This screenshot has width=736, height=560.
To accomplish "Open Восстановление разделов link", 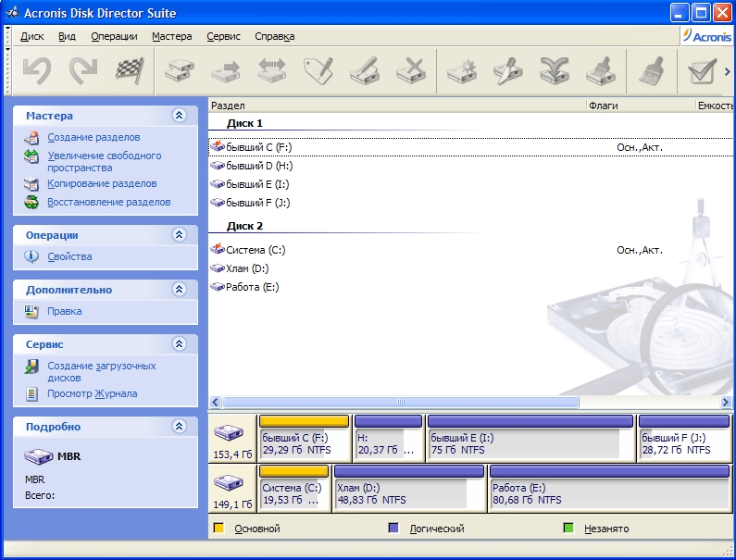I will 109,202.
